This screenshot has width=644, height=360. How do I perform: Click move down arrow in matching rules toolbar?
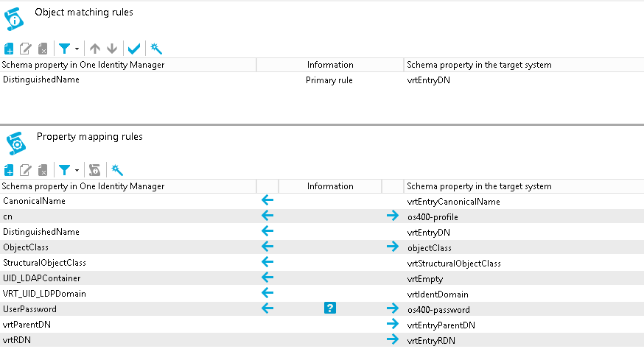pyautogui.click(x=111, y=49)
